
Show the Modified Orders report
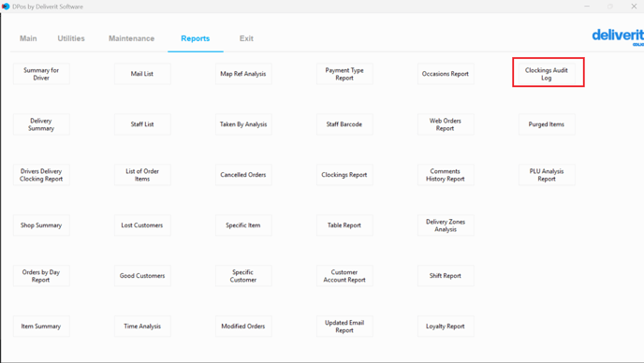[243, 327]
